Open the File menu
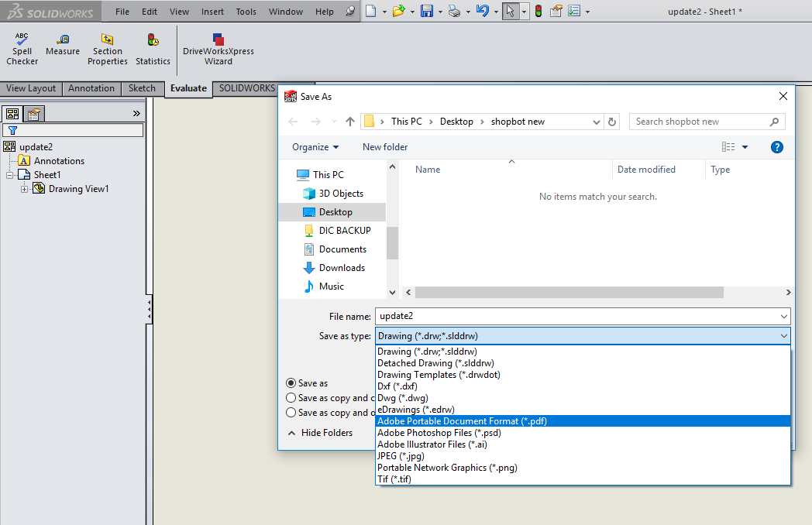 point(122,12)
